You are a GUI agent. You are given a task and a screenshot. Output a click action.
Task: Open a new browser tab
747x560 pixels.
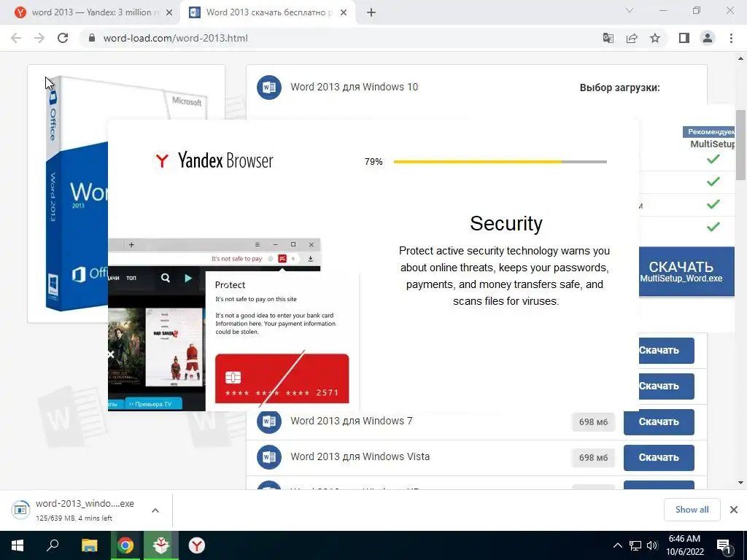click(371, 13)
